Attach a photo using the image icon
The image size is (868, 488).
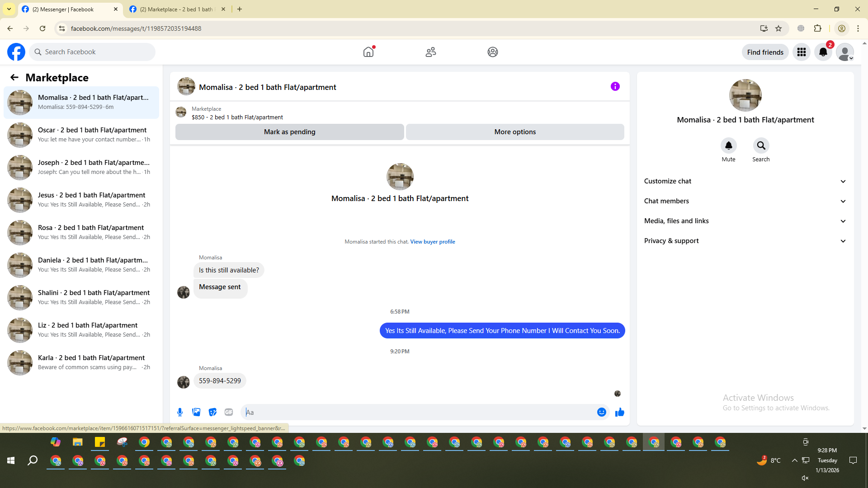[x=196, y=412]
